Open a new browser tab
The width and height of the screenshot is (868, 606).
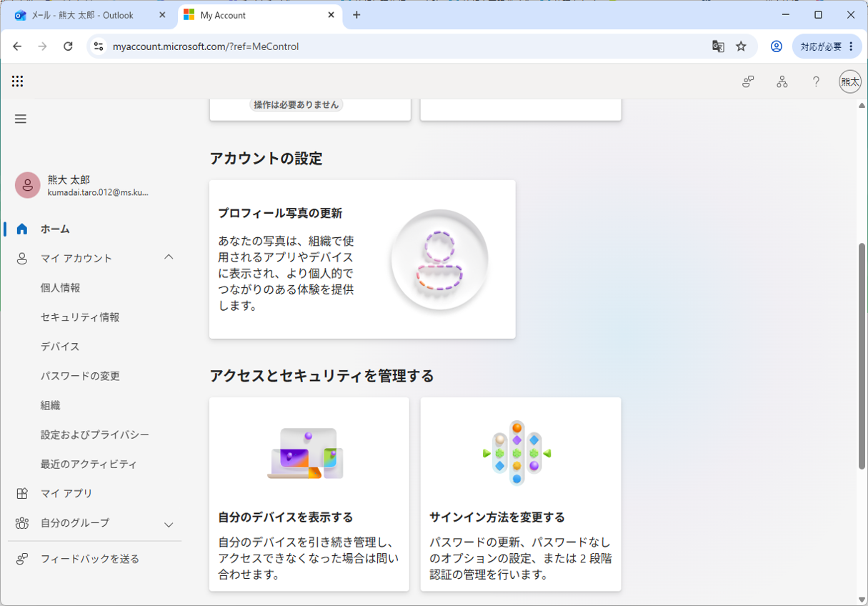coord(356,15)
